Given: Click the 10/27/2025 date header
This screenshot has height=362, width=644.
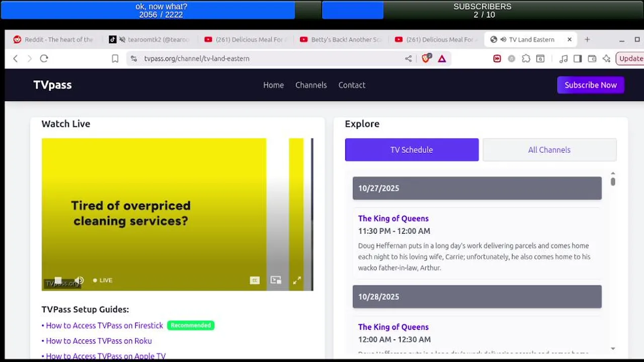Looking at the screenshot, I should click(x=477, y=188).
